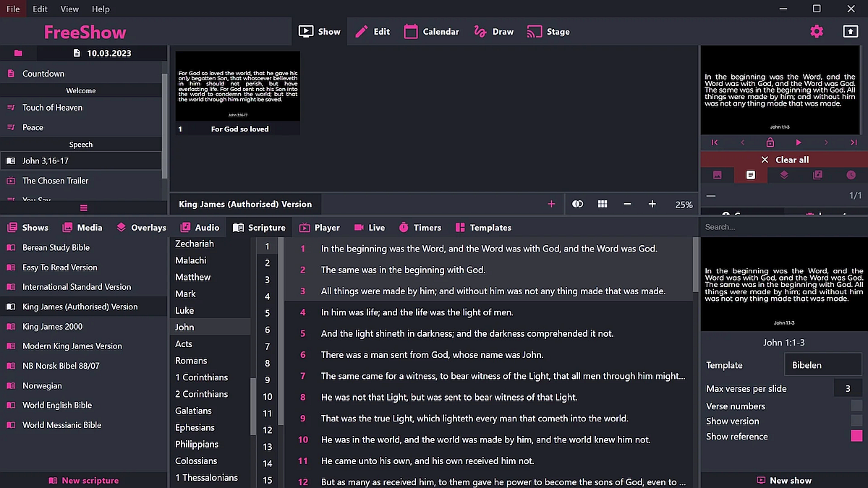Switch to Edit mode tab

[x=373, y=31]
